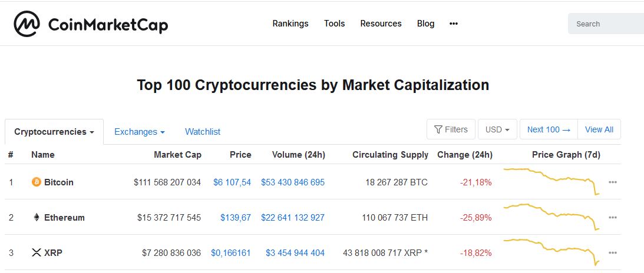The image size is (644, 273).
Task: Click the CoinMarketCap logo icon
Action: [x=27, y=24]
